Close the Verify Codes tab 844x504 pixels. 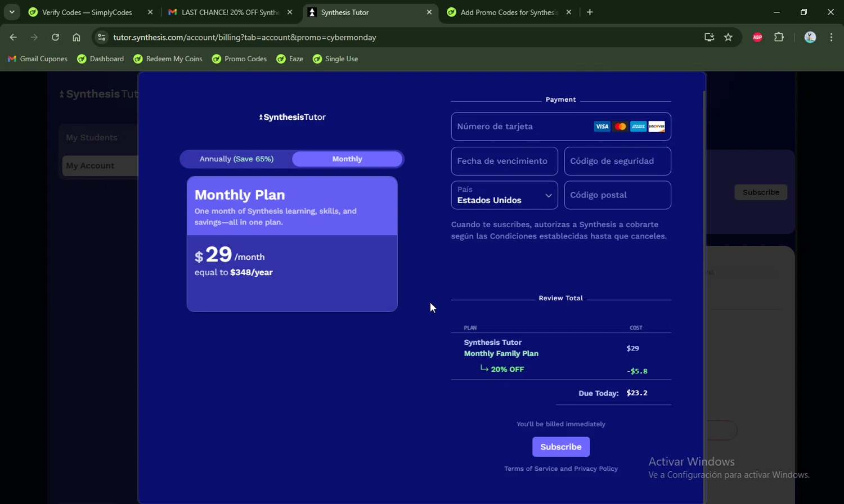[x=150, y=12]
